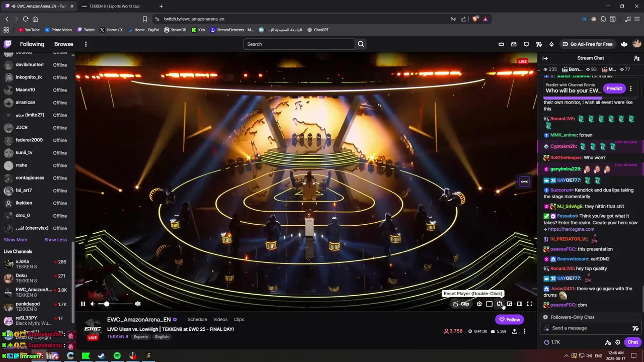644x362 pixels.
Task: Adjust the volume slider knob
Action: coord(106,304)
